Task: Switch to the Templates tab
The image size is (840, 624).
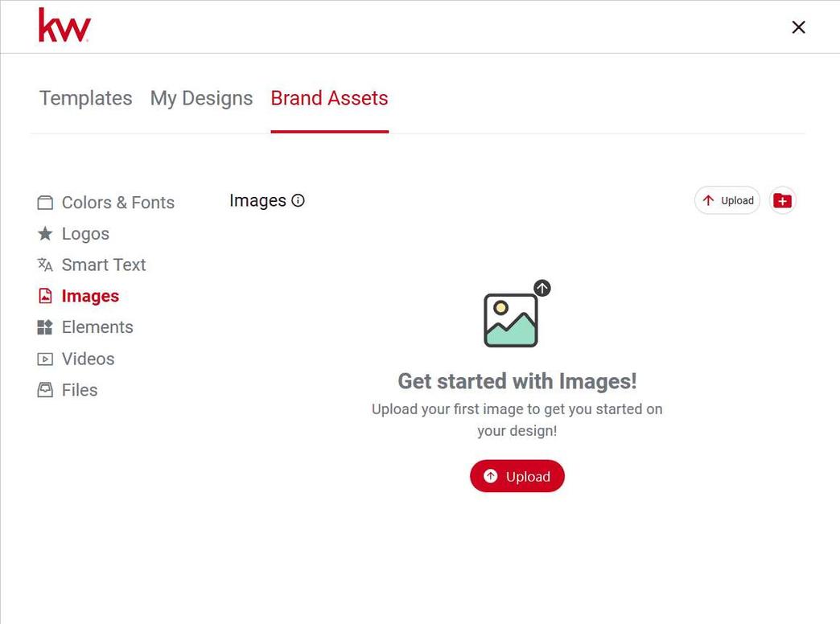Action: [x=86, y=98]
